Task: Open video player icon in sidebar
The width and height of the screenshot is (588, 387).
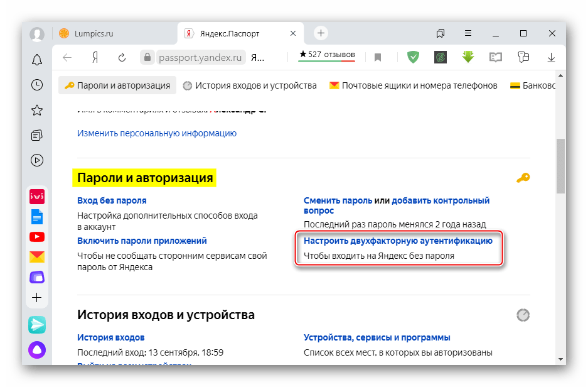Action: coord(37,160)
